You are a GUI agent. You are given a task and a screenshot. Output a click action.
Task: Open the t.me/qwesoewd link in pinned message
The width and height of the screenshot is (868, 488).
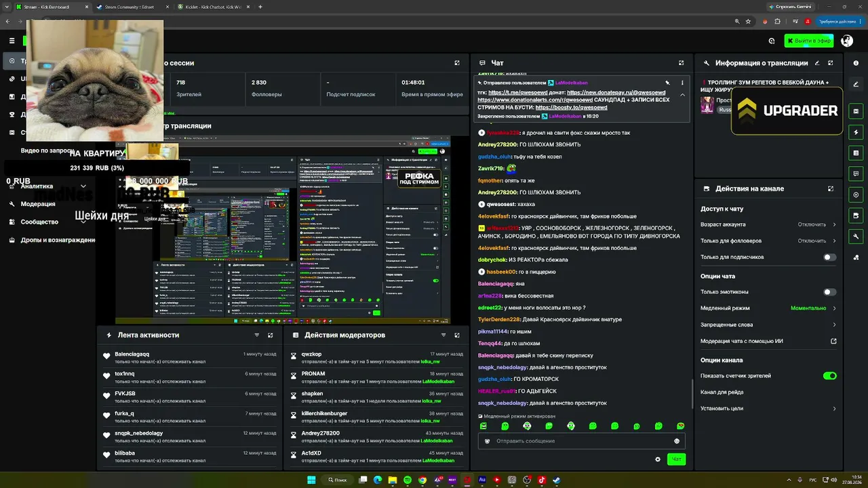517,92
